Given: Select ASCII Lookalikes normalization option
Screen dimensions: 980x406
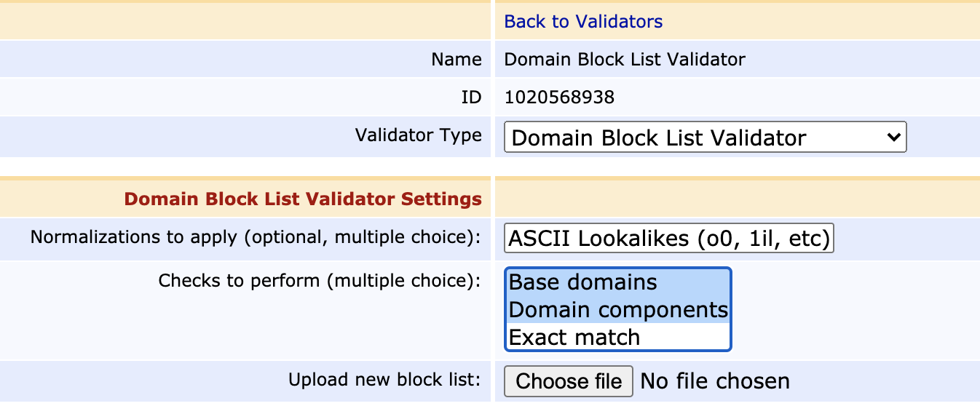Looking at the screenshot, I should 668,239.
